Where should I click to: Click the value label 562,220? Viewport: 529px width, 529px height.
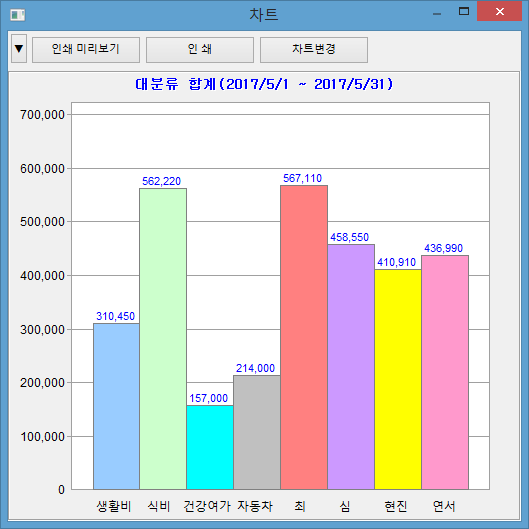click(162, 181)
